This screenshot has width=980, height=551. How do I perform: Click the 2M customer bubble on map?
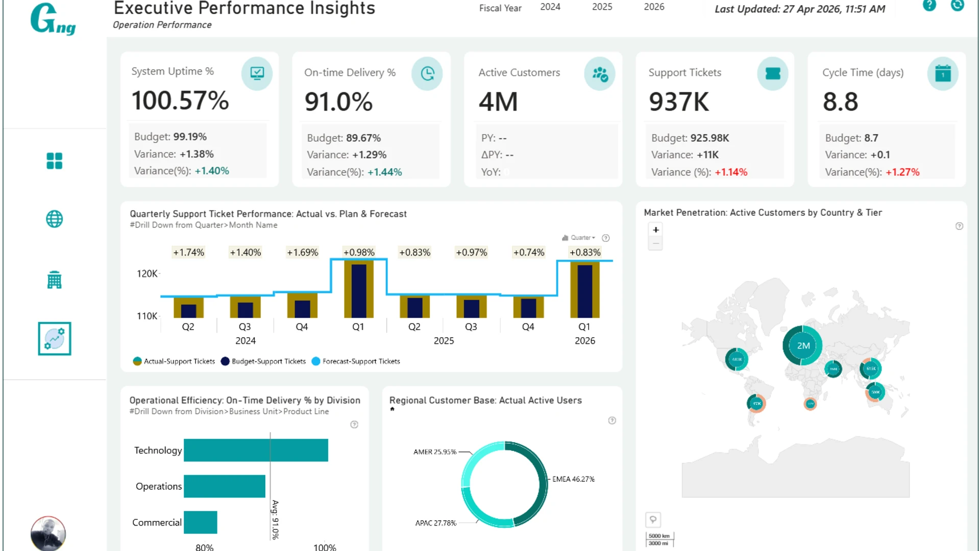point(802,346)
